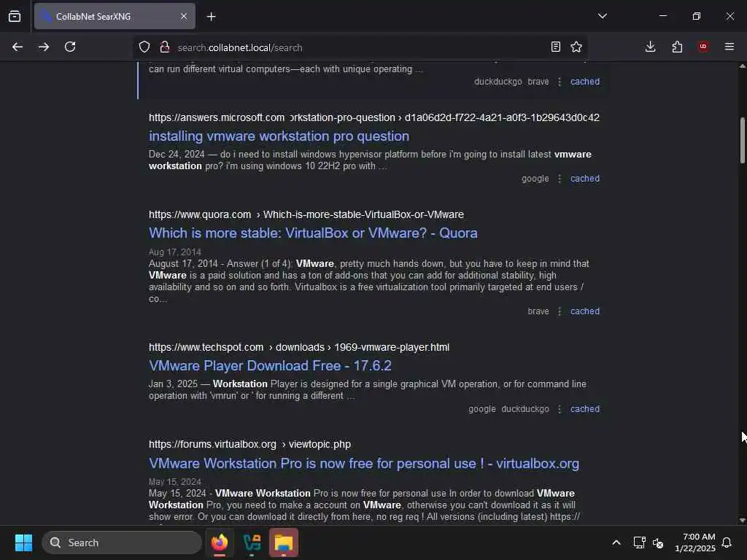Open the Windows Start menu

23,542
